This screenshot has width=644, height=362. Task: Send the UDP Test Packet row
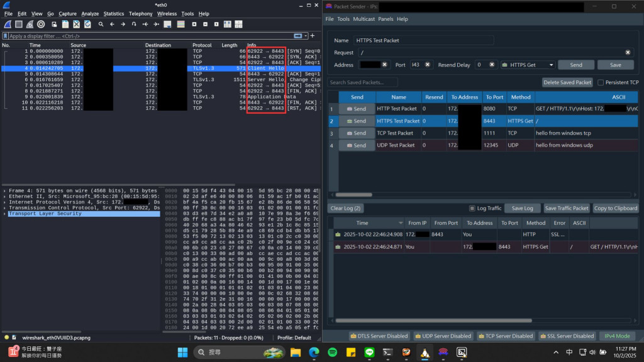[x=357, y=145]
